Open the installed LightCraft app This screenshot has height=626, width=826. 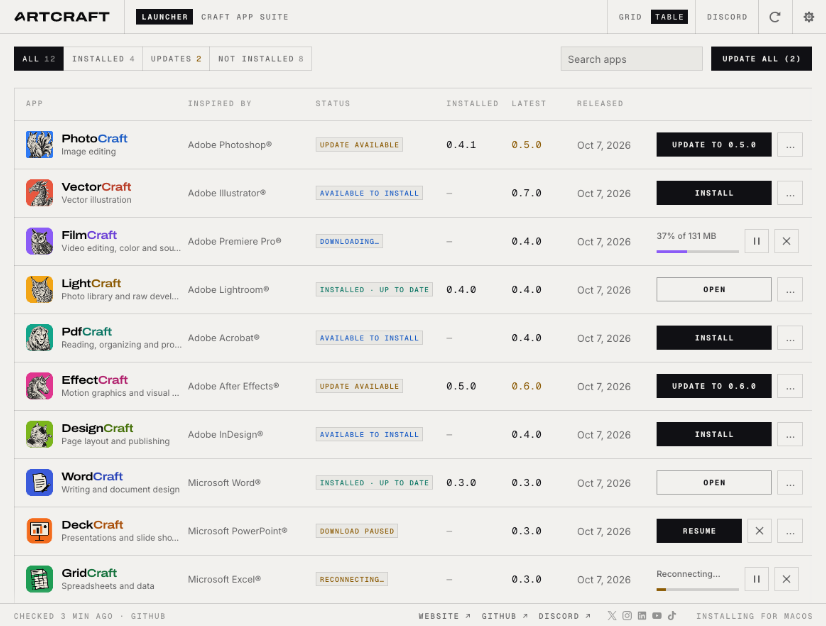click(x=714, y=290)
